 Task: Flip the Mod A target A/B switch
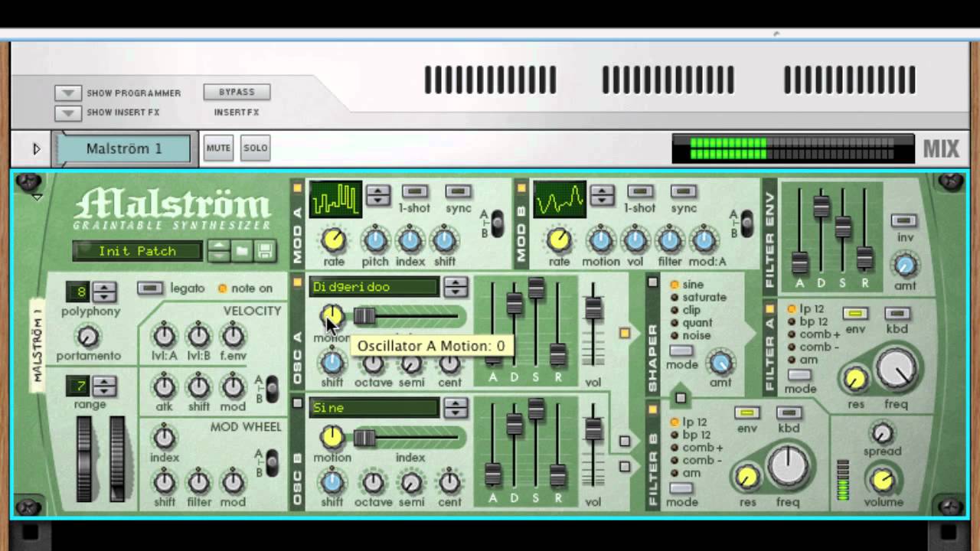(497, 223)
